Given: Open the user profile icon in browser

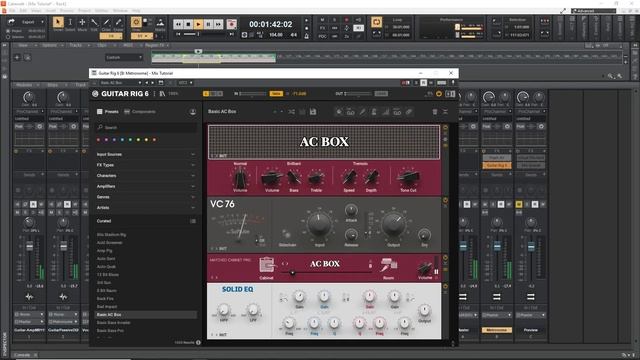Looking at the screenshot, I should coord(193,112).
